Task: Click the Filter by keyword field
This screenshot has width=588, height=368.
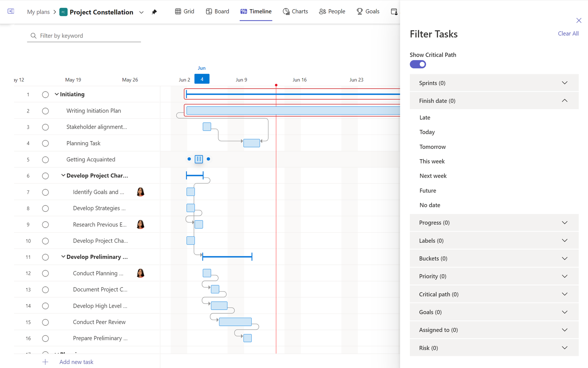Action: pyautogui.click(x=84, y=36)
